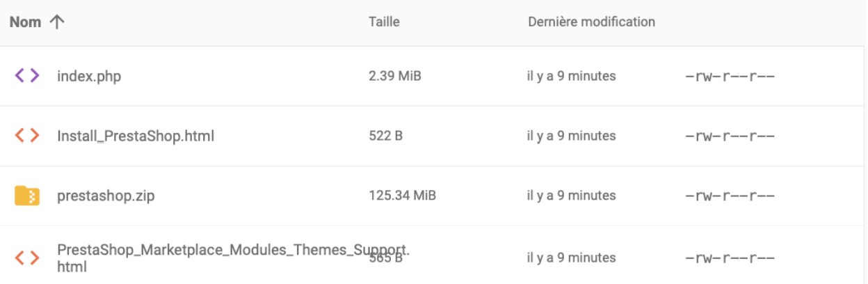Image resolution: width=868 pixels, height=284 pixels.
Task: Open Install_PrestaShop.html file name
Action: click(x=136, y=136)
